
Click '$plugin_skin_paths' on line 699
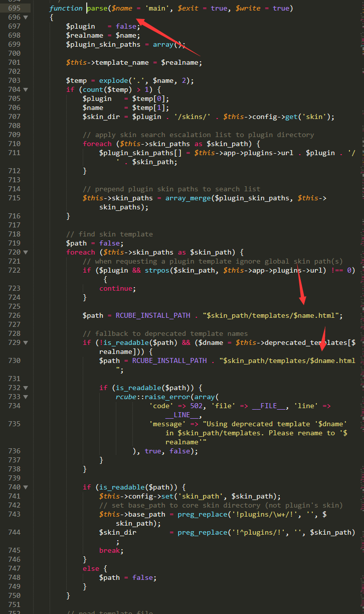(x=103, y=44)
